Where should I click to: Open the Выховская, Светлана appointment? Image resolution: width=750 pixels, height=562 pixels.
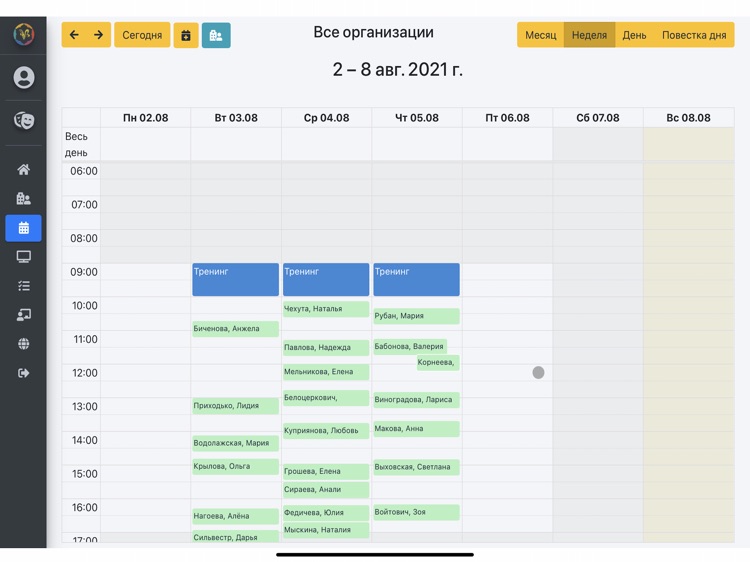pyautogui.click(x=417, y=467)
